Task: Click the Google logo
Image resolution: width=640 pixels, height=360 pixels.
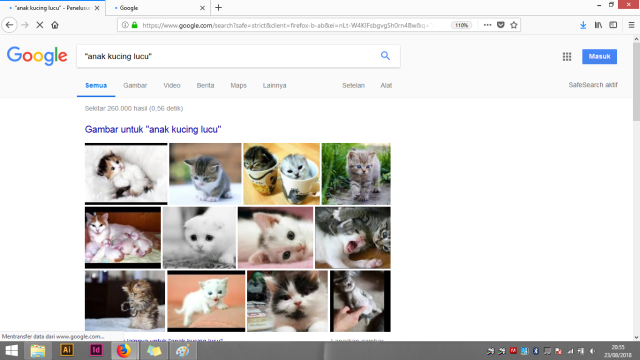Action: coord(37,56)
